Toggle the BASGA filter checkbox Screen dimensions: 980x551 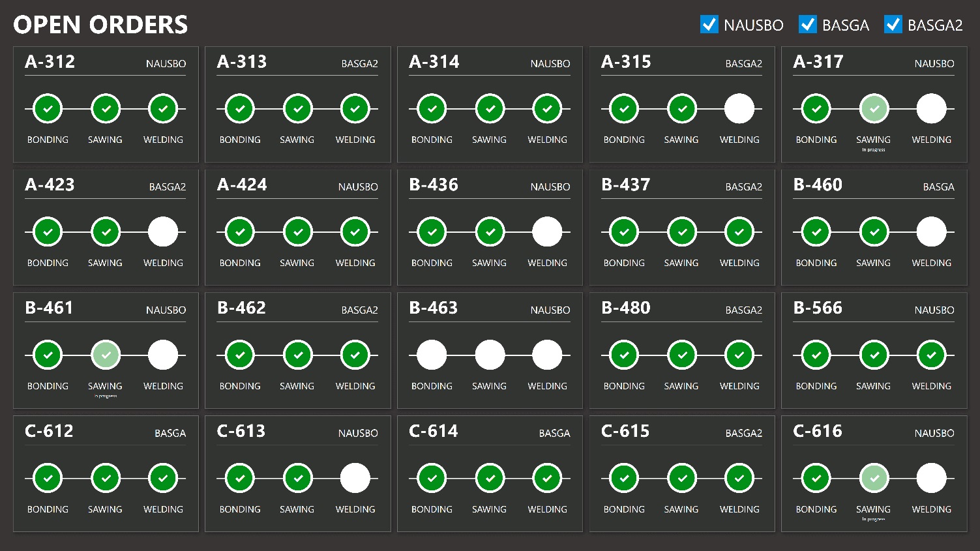(808, 25)
